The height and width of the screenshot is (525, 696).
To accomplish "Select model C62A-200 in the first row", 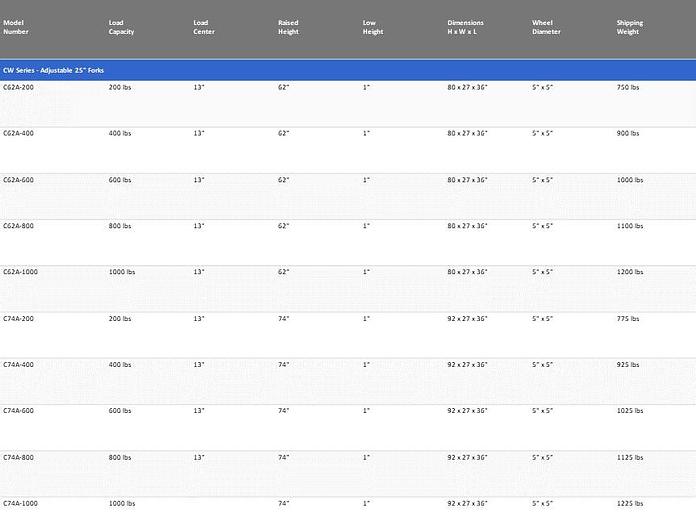I will tap(18, 88).
